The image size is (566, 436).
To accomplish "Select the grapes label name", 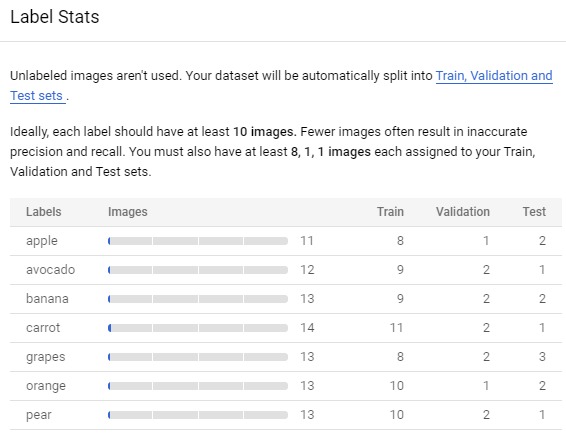I will click(45, 357).
